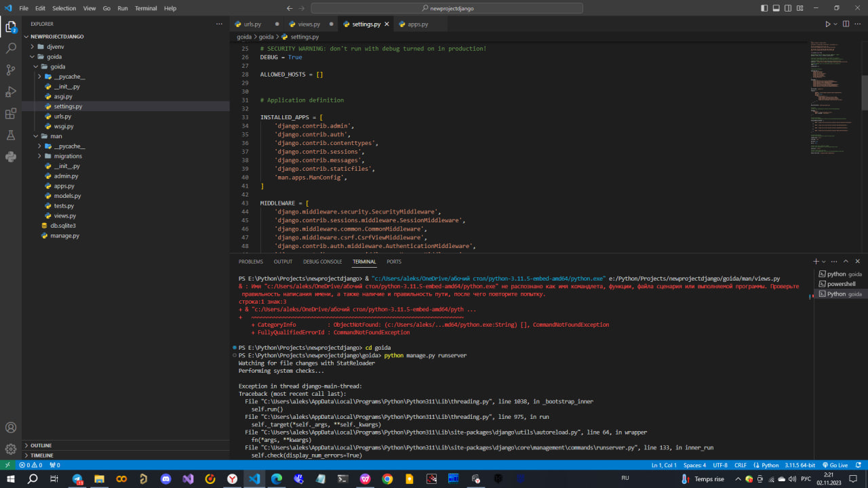Open the Terminal menu

[146, 8]
